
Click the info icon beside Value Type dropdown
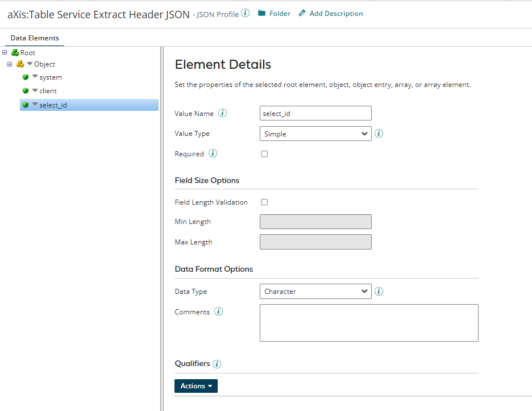pos(379,133)
